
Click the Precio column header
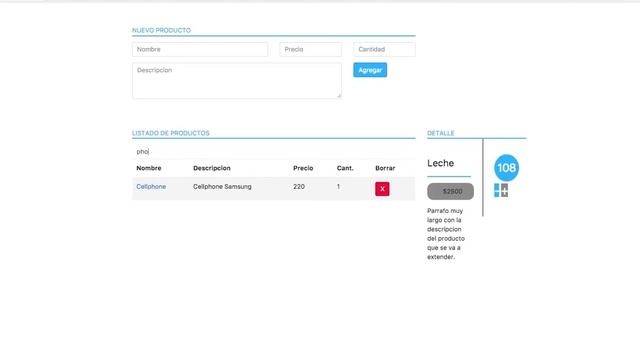[x=303, y=168]
